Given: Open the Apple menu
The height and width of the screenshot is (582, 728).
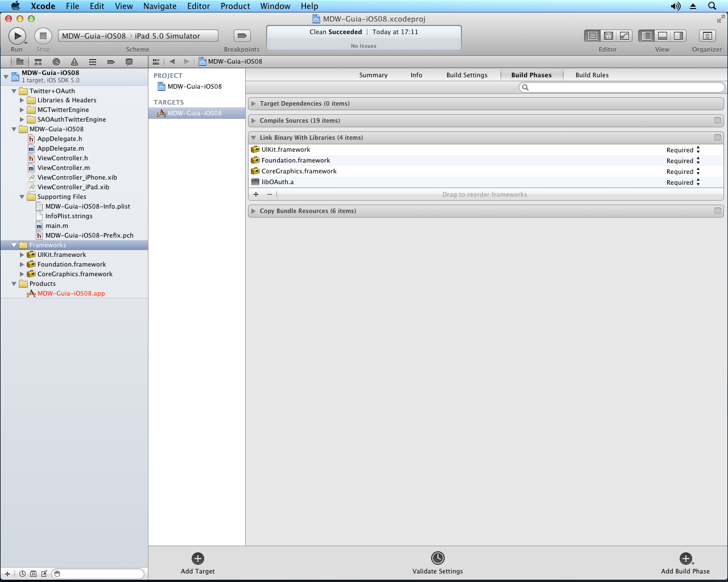Looking at the screenshot, I should [15, 6].
